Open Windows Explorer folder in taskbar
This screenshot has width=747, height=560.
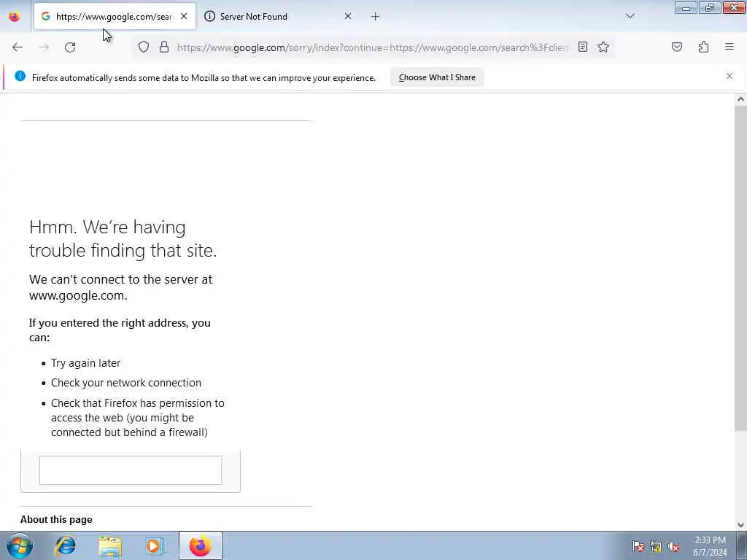[x=111, y=546]
